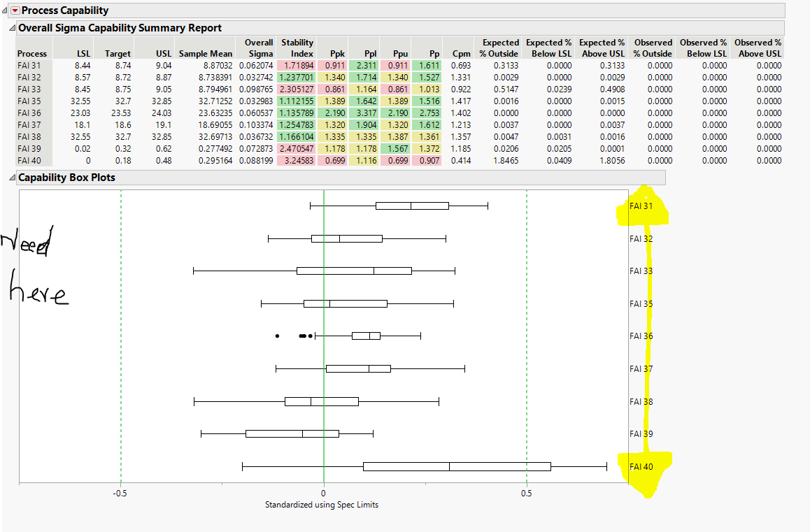Viewport: 810px width, 532px height.
Task: Click the leftmost outlier dot near FAI 36
Action: (x=277, y=336)
